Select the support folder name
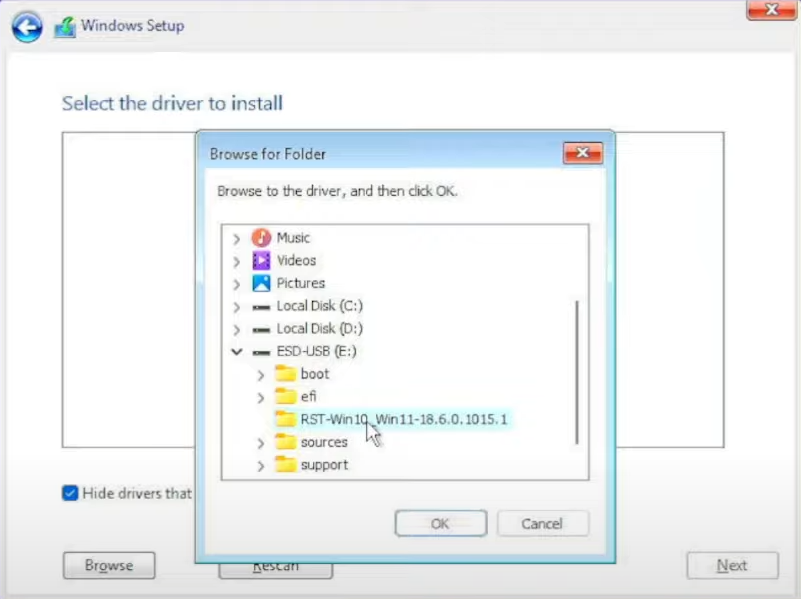 click(x=324, y=465)
